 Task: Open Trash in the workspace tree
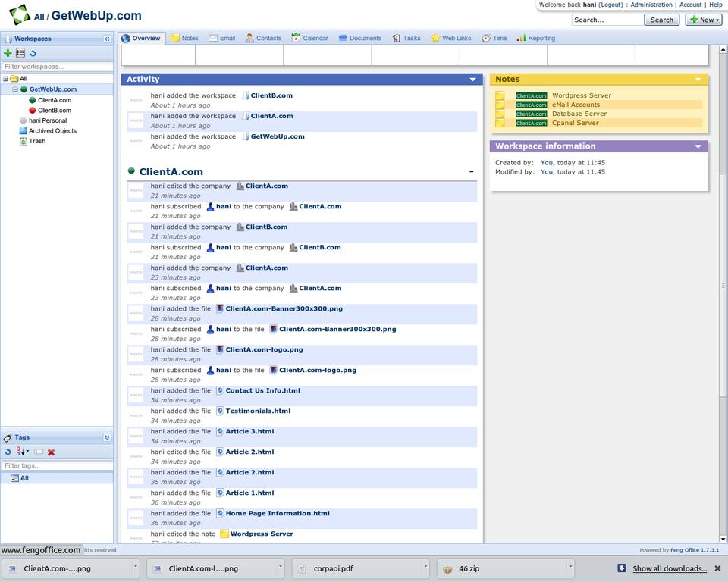pyautogui.click(x=37, y=141)
